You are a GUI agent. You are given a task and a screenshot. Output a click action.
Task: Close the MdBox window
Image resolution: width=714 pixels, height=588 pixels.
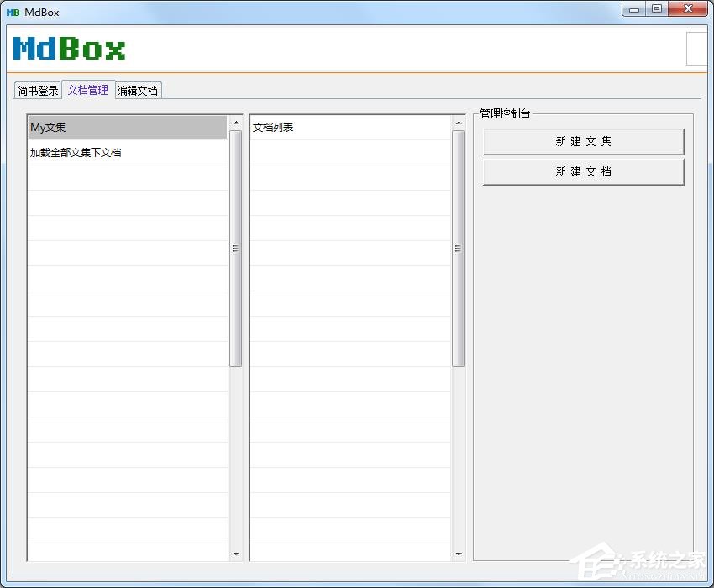pos(688,9)
